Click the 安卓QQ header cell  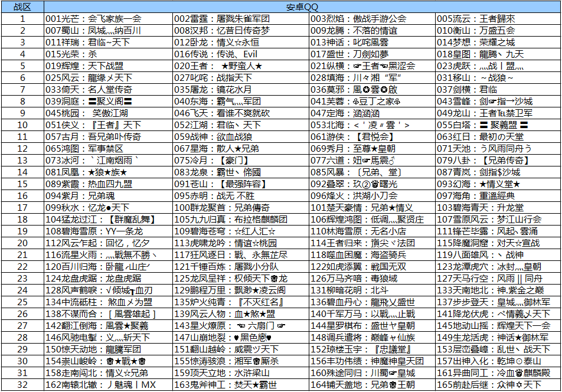302,7
